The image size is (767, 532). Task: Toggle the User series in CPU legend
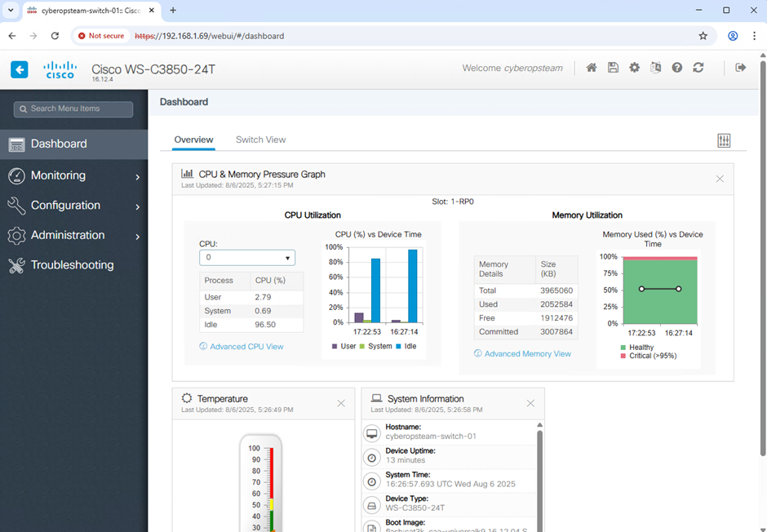(x=344, y=346)
